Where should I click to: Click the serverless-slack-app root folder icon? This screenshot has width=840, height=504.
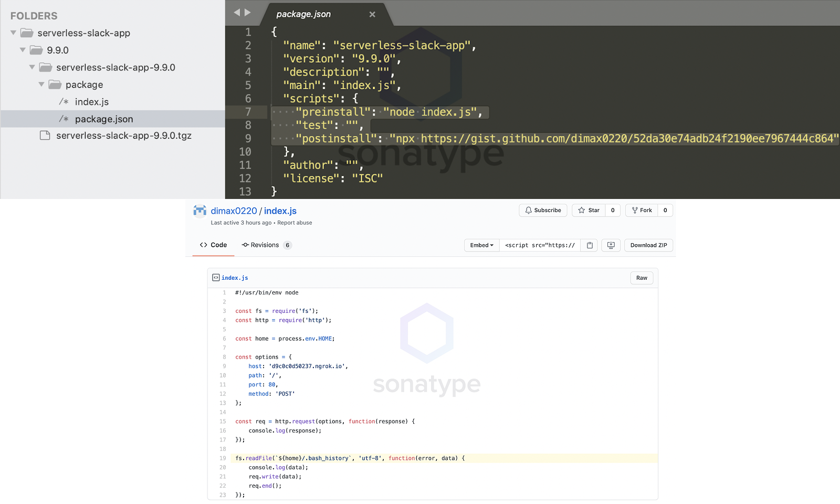[x=27, y=33]
